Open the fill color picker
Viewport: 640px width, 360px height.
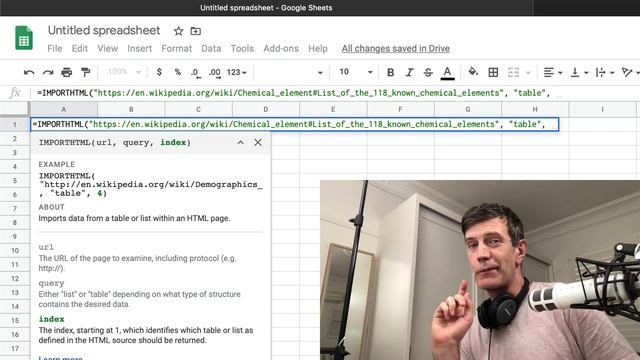click(x=473, y=72)
